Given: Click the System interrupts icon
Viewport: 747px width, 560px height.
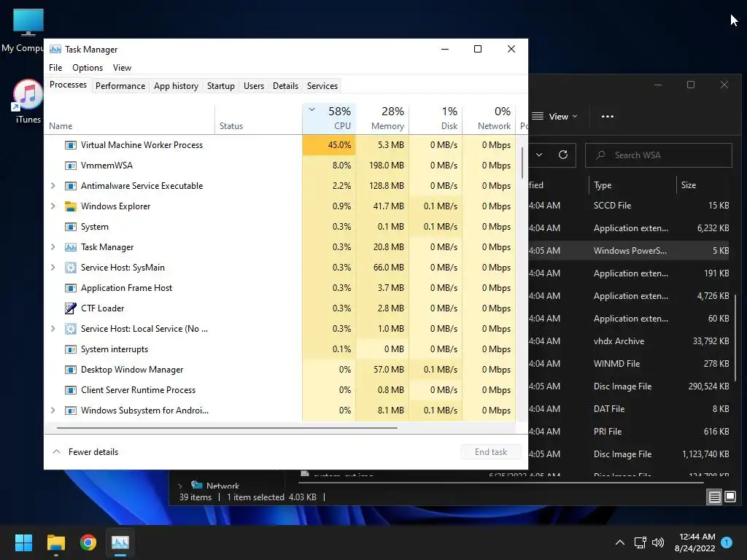Looking at the screenshot, I should click(71, 349).
